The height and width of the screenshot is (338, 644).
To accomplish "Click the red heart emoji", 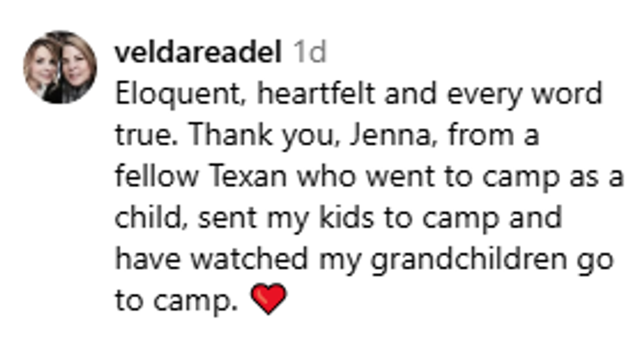I will coord(269,300).
